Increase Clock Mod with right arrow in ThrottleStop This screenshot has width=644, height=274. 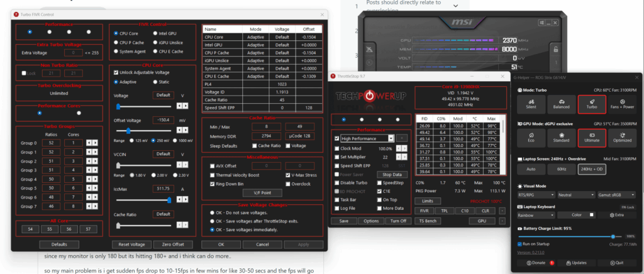point(405,148)
